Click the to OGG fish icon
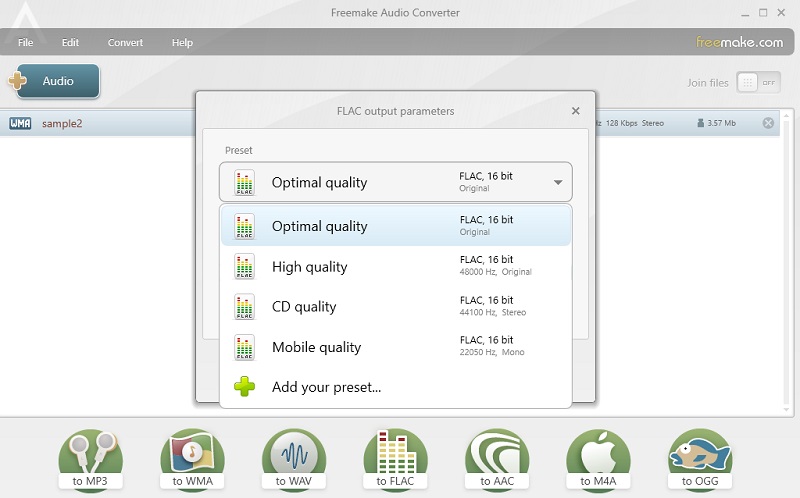This screenshot has height=498, width=800. 700,461
